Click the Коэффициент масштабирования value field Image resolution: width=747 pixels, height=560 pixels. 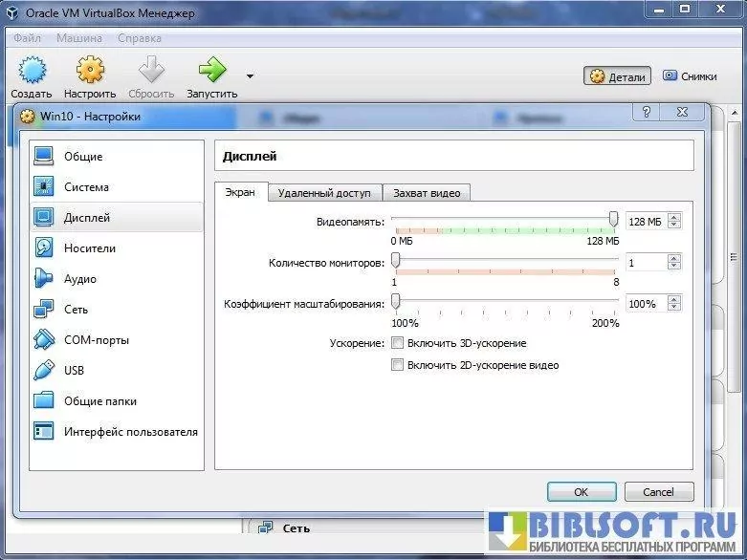pyautogui.click(x=645, y=304)
